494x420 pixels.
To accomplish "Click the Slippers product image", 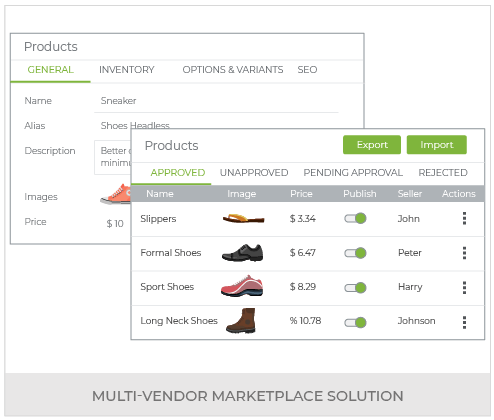I will [x=243, y=219].
